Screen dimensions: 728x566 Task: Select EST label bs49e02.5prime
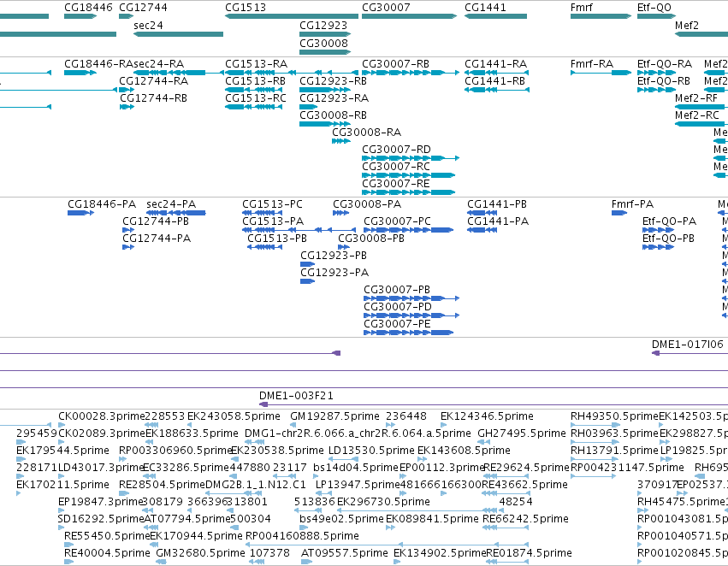pyautogui.click(x=341, y=519)
